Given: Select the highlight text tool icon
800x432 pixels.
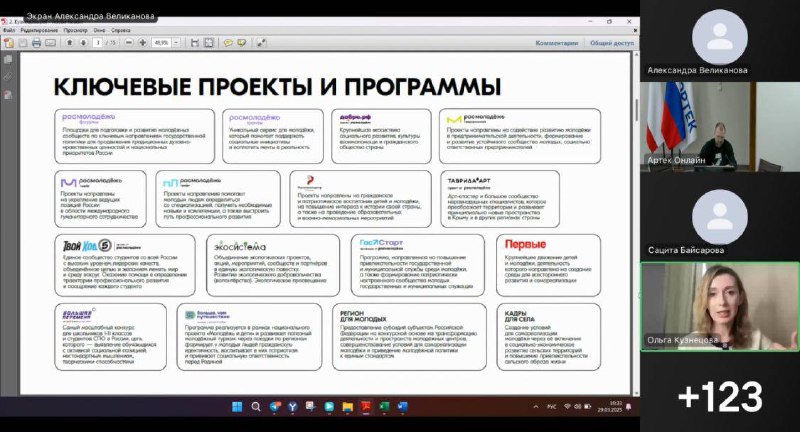Looking at the screenshot, I should [241, 43].
